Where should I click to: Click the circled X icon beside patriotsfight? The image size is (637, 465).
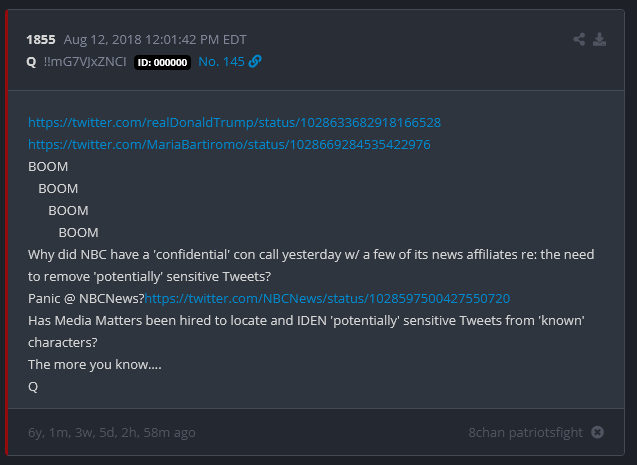(x=597, y=432)
